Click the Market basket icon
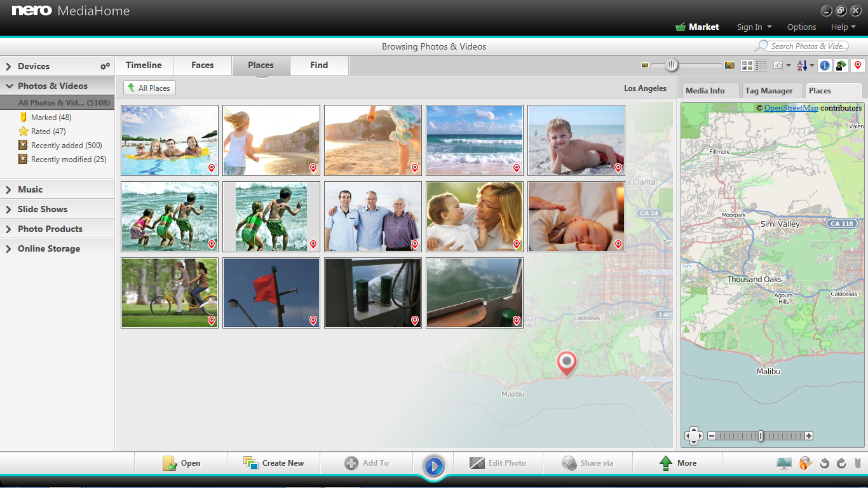The image size is (868, 488). point(681,27)
